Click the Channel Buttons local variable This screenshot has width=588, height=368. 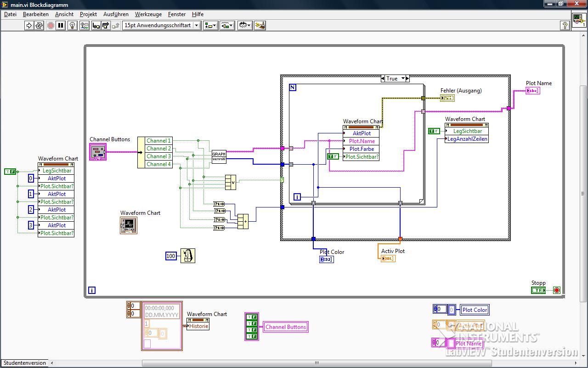pyautogui.click(x=285, y=327)
